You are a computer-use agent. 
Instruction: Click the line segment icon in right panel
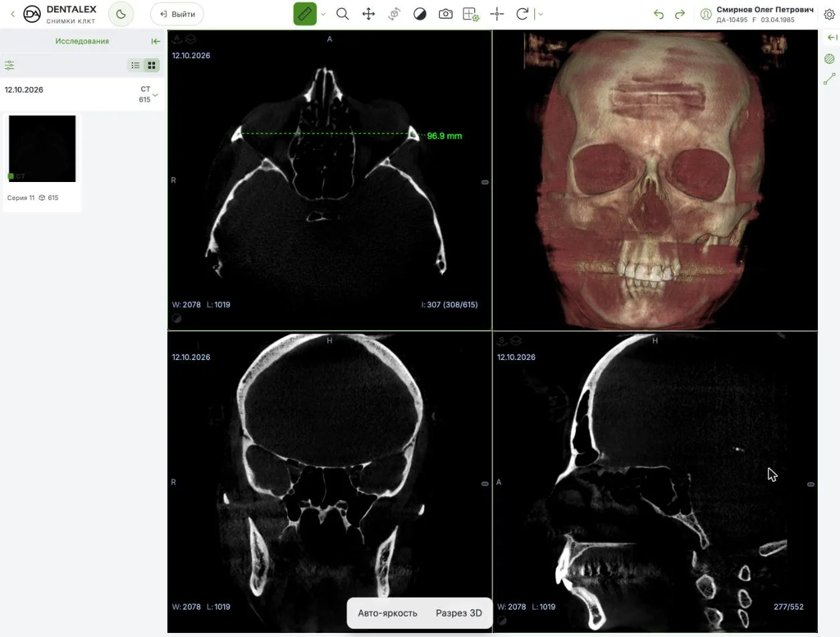coord(830,80)
